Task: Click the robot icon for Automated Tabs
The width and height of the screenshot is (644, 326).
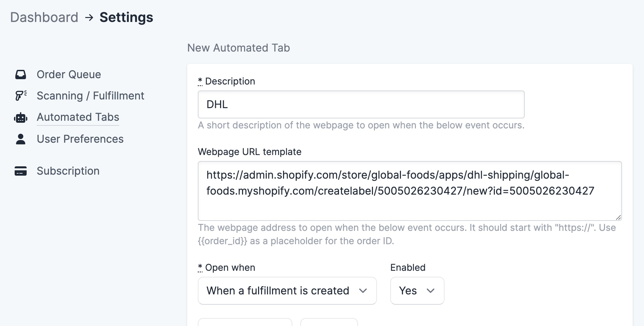Action: [21, 117]
